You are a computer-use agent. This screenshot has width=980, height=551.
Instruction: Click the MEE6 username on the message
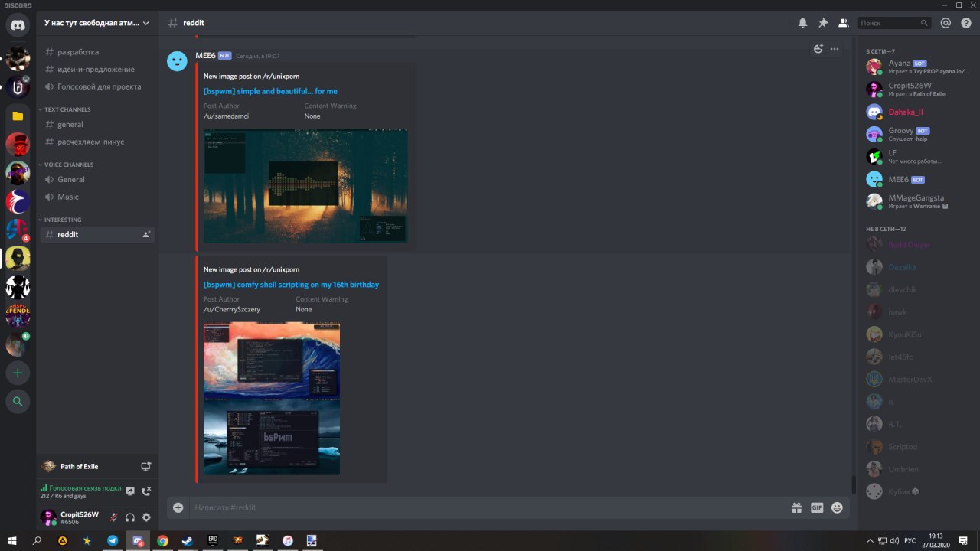205,56
